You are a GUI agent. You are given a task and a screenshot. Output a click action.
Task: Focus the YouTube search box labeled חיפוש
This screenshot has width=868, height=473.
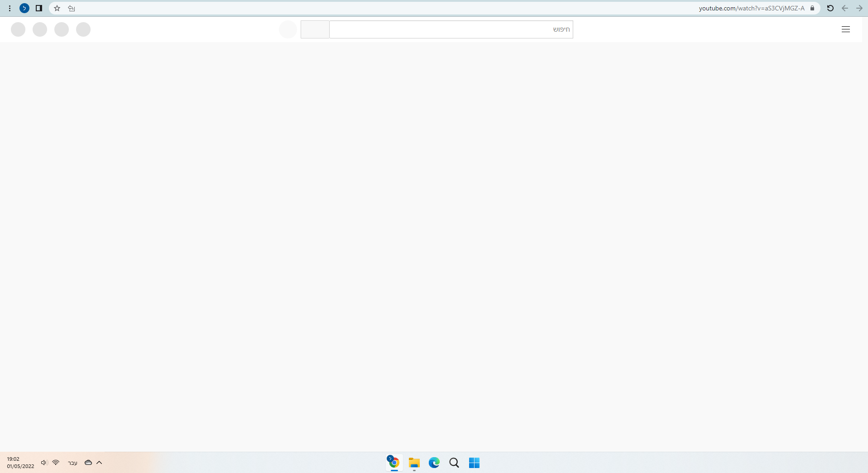[x=451, y=29]
